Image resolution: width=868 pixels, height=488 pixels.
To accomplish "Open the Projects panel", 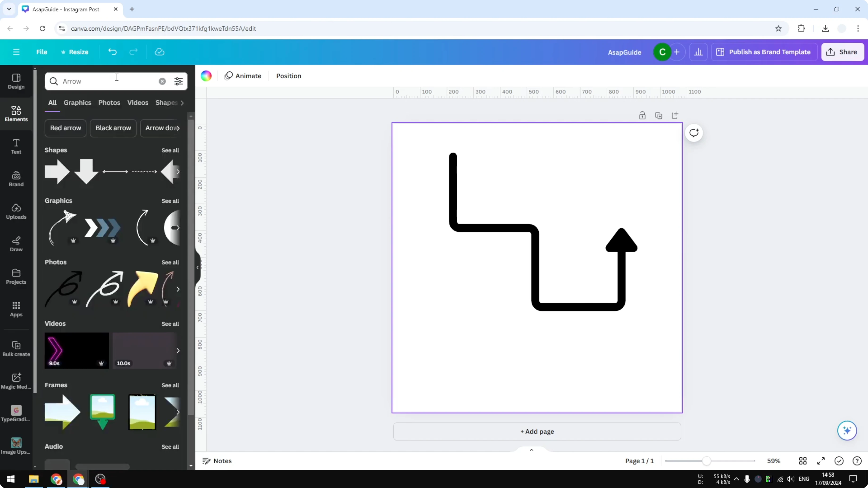I will pyautogui.click(x=16, y=277).
